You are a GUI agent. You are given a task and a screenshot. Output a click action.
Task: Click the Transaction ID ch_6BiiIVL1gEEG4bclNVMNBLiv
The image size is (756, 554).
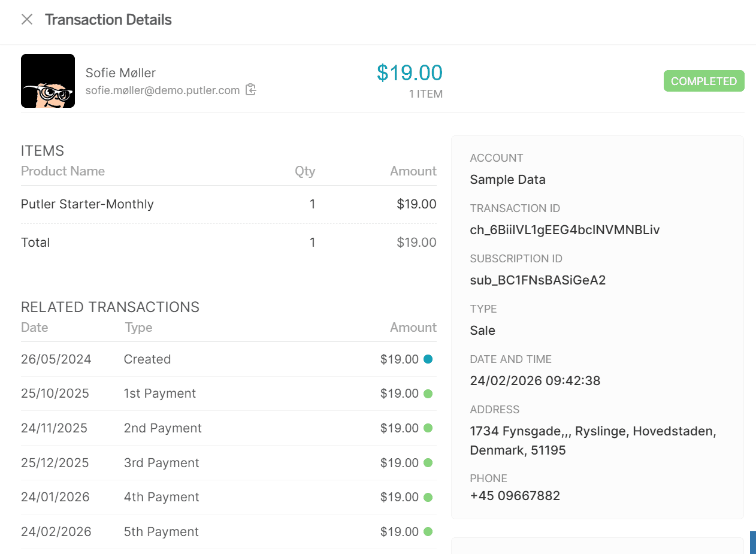(564, 229)
